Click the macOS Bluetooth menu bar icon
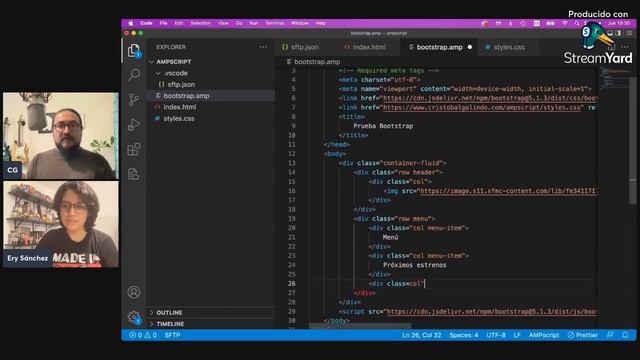 [x=510, y=23]
